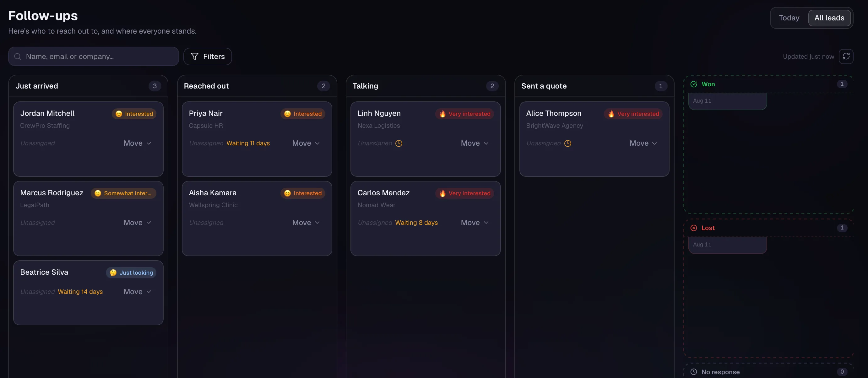This screenshot has height=378, width=868.
Task: Open Beatrice Silva's lead card
Action: pyautogui.click(x=88, y=292)
